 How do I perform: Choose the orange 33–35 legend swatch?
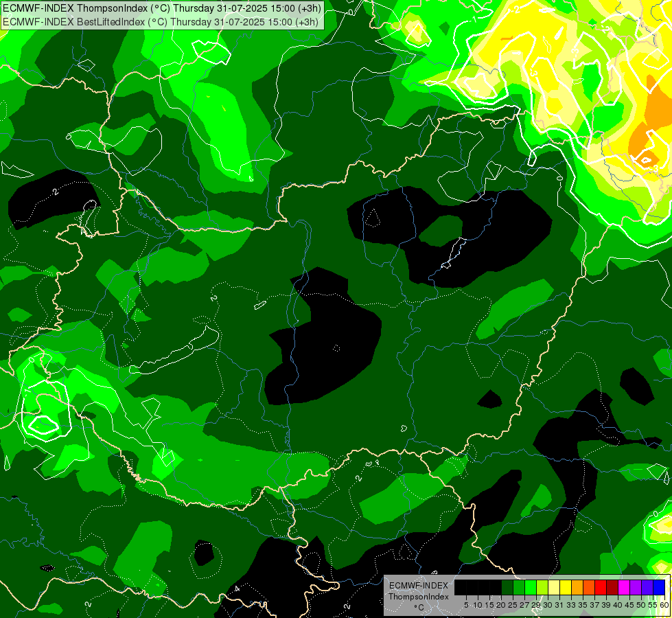tap(577, 587)
